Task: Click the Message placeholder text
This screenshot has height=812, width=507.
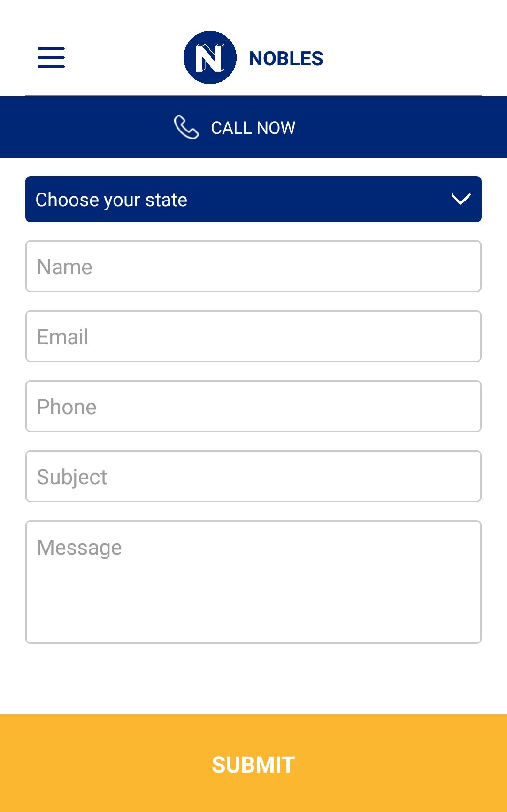Action: [79, 548]
